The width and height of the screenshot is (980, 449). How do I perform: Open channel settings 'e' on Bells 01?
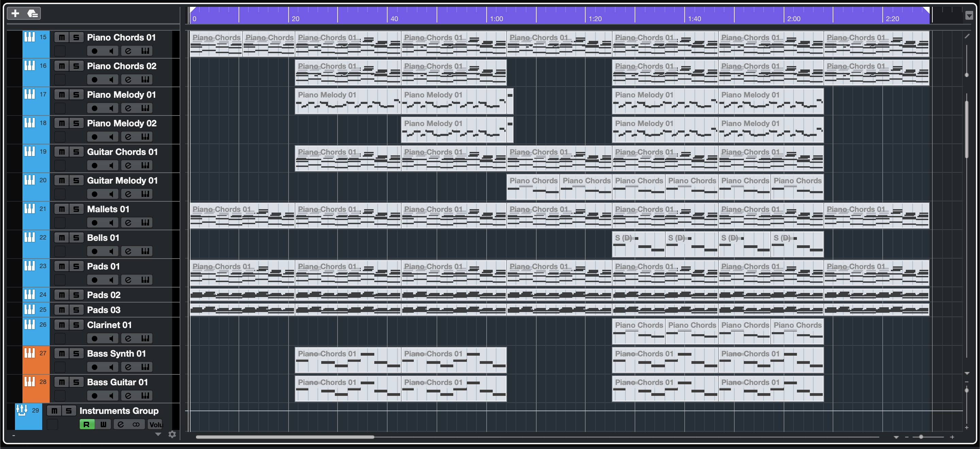[x=128, y=251]
